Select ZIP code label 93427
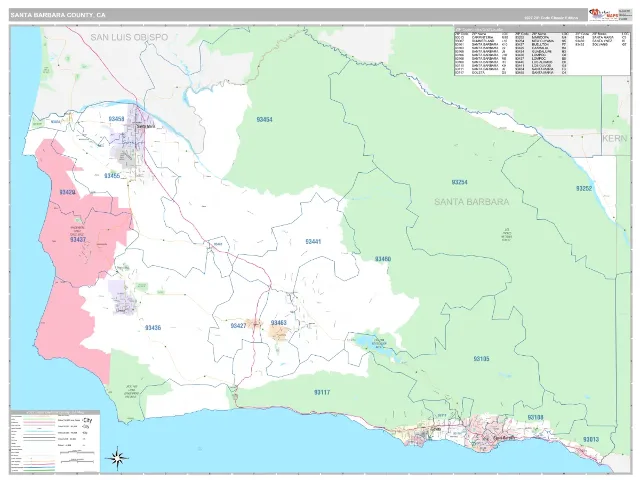Screen dimensions: 640x480 point(238,326)
